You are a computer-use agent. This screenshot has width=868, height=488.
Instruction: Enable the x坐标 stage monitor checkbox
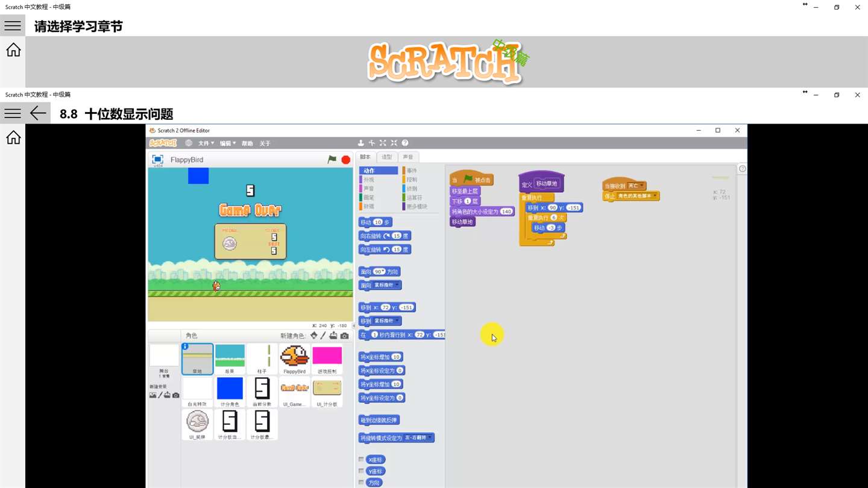[x=361, y=460]
